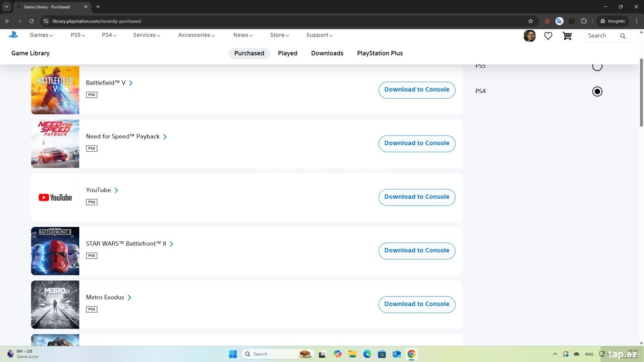Launch Microsoft Edge from the taskbar
This screenshot has width=644, height=362.
coord(367,354)
